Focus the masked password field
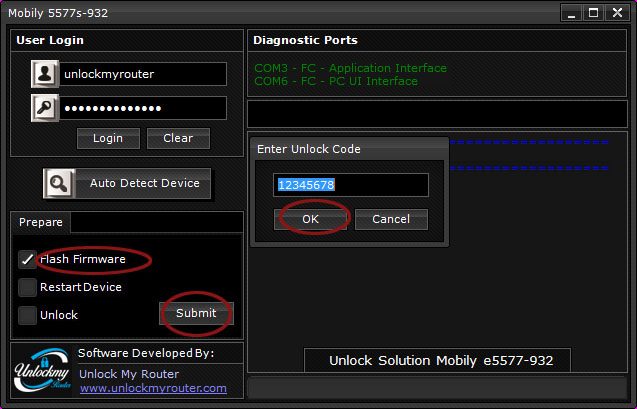 tap(143, 108)
